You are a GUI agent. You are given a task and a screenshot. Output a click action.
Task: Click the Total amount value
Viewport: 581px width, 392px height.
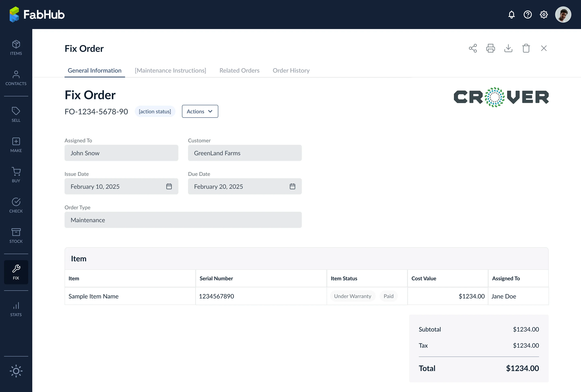pos(522,368)
